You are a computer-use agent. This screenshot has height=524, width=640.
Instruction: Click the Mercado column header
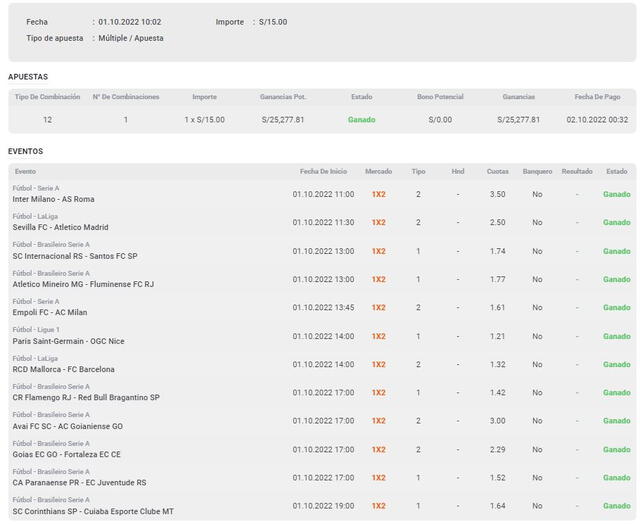click(378, 171)
